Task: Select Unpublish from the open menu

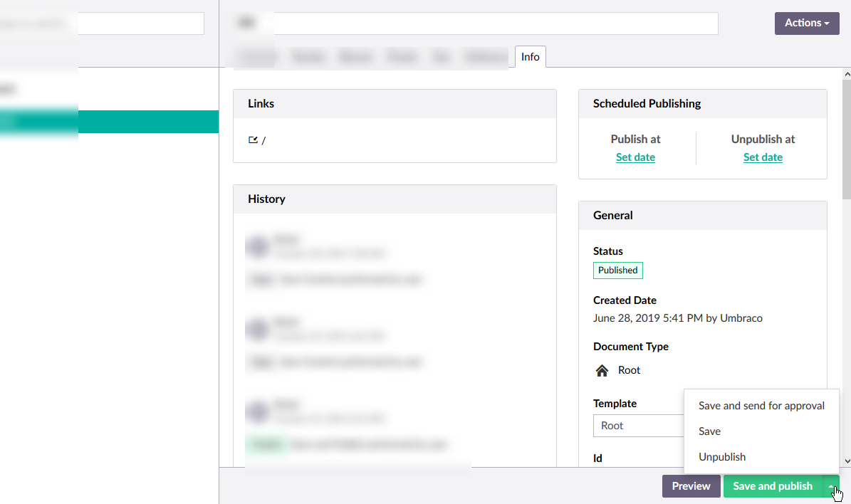Action: coord(722,456)
